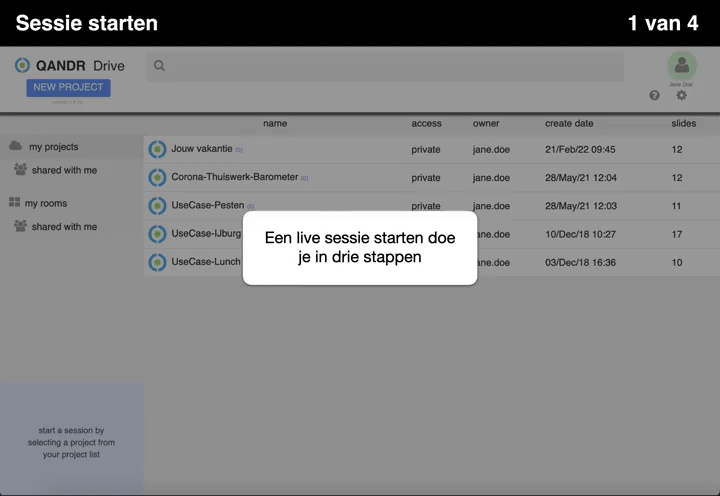Image resolution: width=720 pixels, height=496 pixels.
Task: Open the Jane Doe user avatar
Action: 681,66
